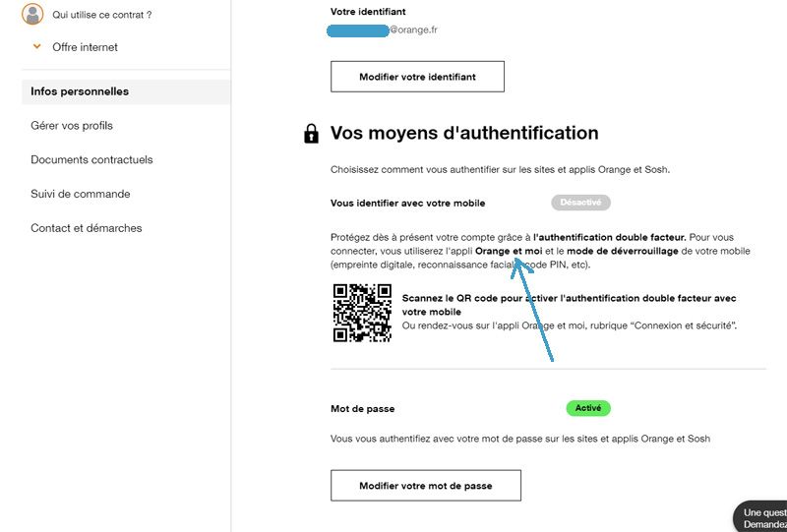
Task: Click Modifier votre identifiant button
Action: click(x=417, y=77)
